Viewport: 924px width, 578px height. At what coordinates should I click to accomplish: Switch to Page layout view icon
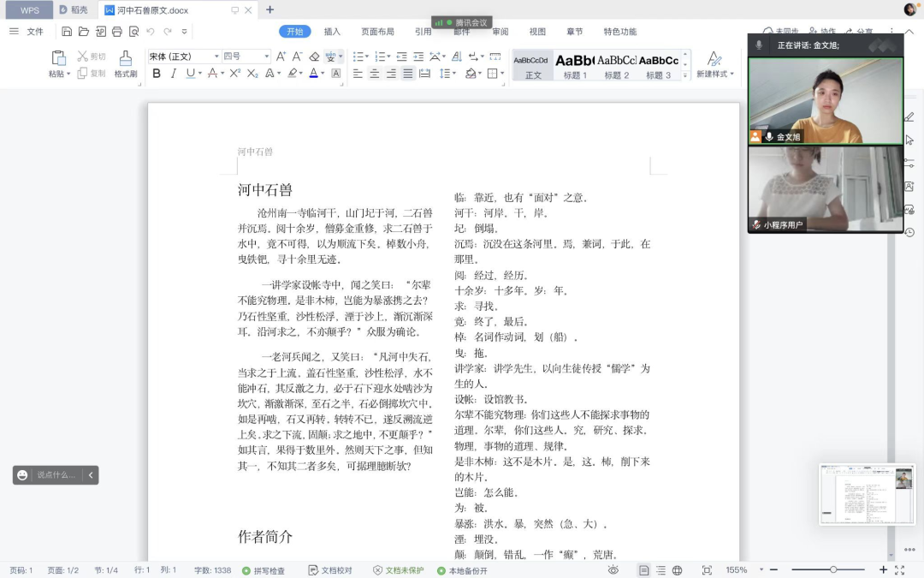pyautogui.click(x=644, y=570)
